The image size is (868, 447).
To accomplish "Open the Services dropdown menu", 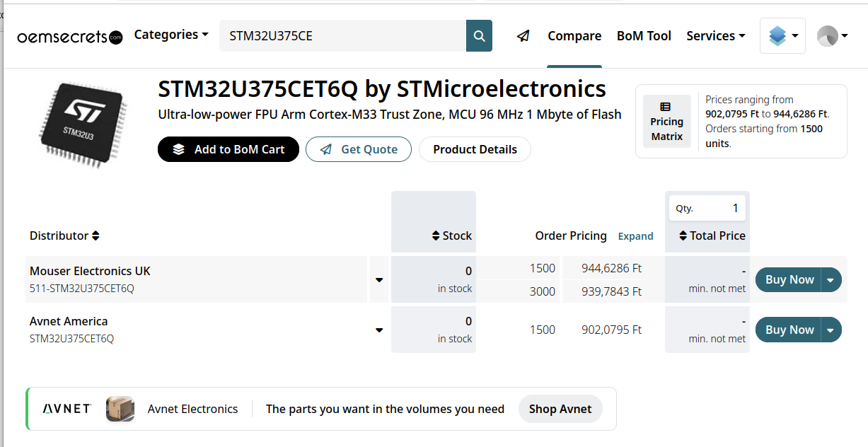I will (x=716, y=35).
